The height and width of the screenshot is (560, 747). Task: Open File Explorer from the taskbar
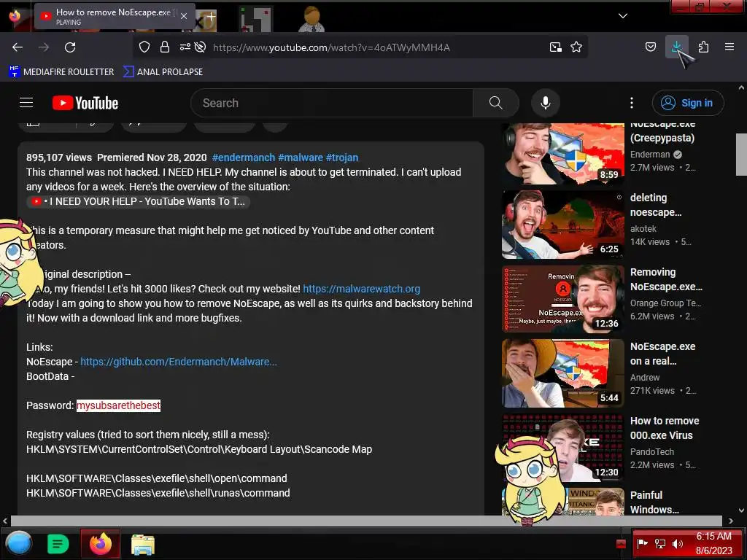(x=143, y=544)
